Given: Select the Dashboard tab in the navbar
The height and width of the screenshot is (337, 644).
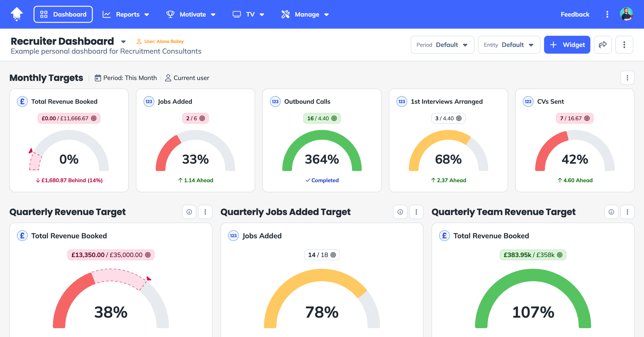Looking at the screenshot, I should point(63,14).
